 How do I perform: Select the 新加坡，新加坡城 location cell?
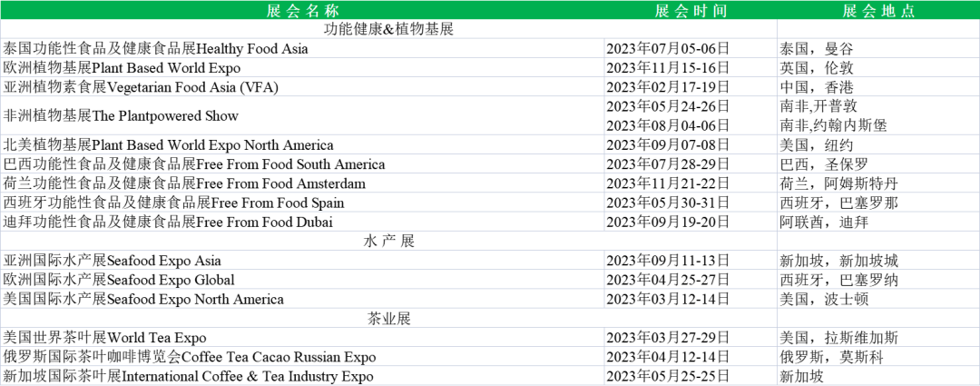[878, 261]
